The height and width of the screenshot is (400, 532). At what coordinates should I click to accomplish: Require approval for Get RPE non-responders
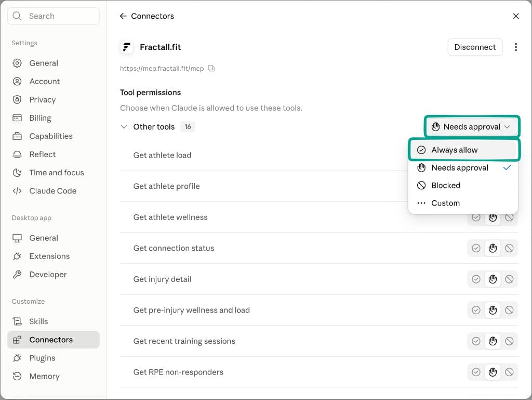pos(493,372)
